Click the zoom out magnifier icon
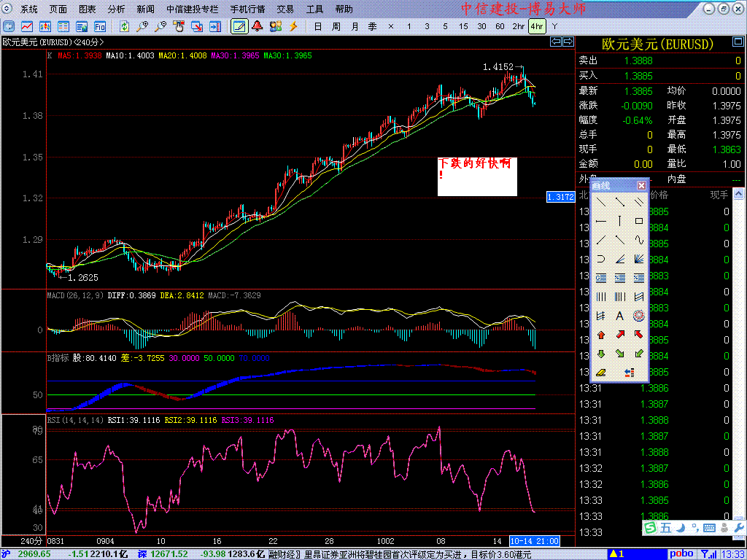Image resolution: width=747 pixels, height=560 pixels. [x=160, y=26]
